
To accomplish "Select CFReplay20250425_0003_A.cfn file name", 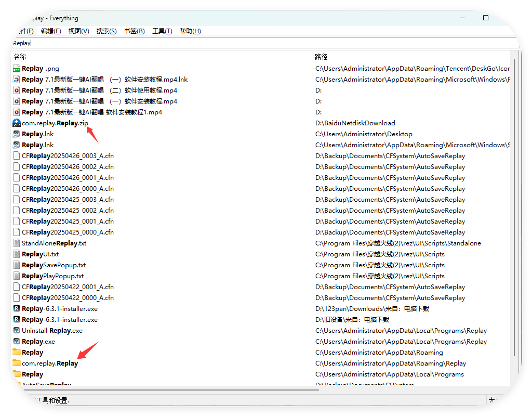I will [x=68, y=199].
